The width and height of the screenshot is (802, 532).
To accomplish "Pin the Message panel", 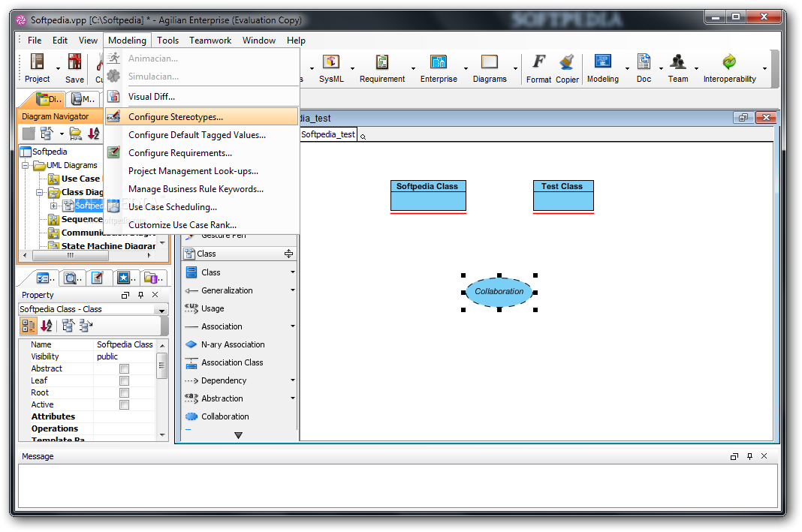I will (x=750, y=456).
